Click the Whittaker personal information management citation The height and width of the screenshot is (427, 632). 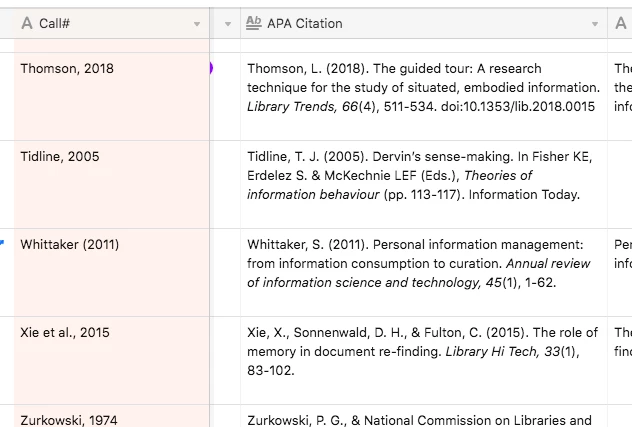click(424, 273)
